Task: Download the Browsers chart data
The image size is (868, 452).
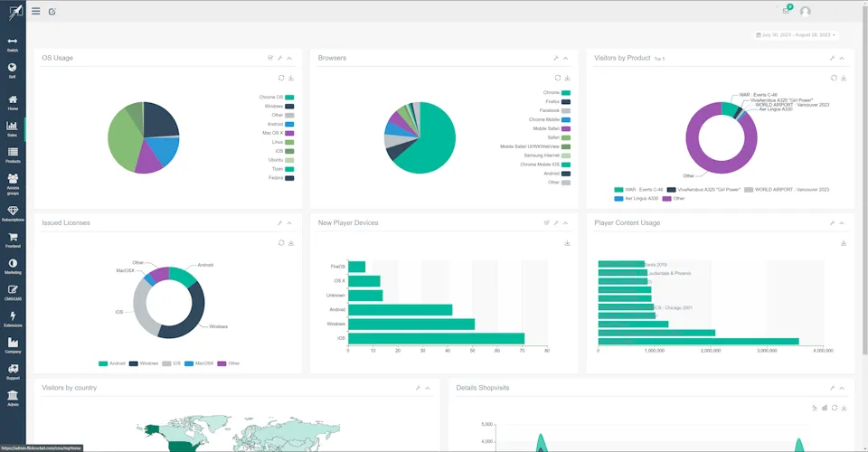Action: click(x=567, y=78)
